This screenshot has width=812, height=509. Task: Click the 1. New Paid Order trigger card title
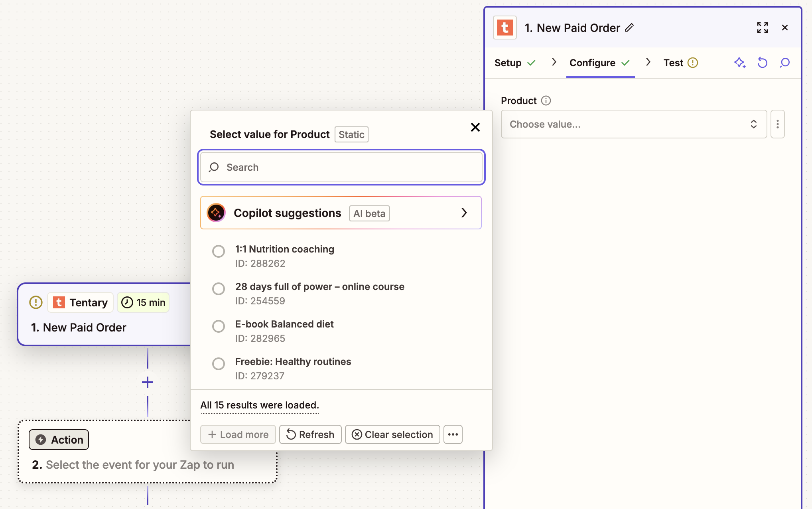pyautogui.click(x=79, y=327)
